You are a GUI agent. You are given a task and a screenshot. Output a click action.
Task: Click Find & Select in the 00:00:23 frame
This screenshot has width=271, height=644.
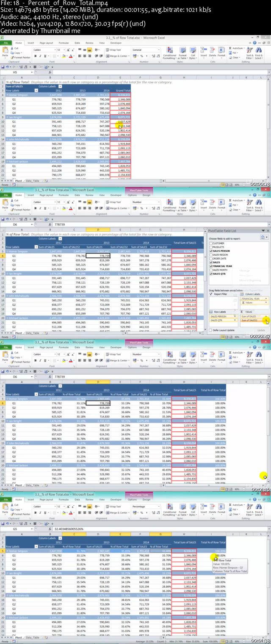click(258, 53)
